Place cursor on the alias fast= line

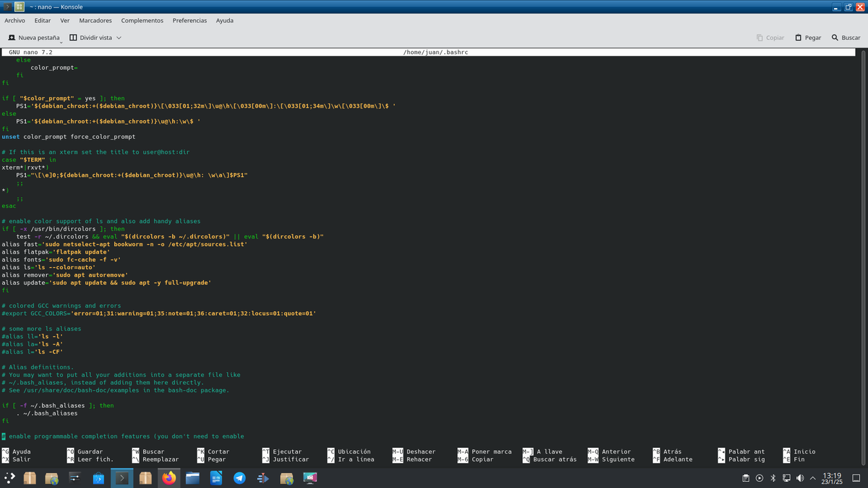click(x=125, y=244)
